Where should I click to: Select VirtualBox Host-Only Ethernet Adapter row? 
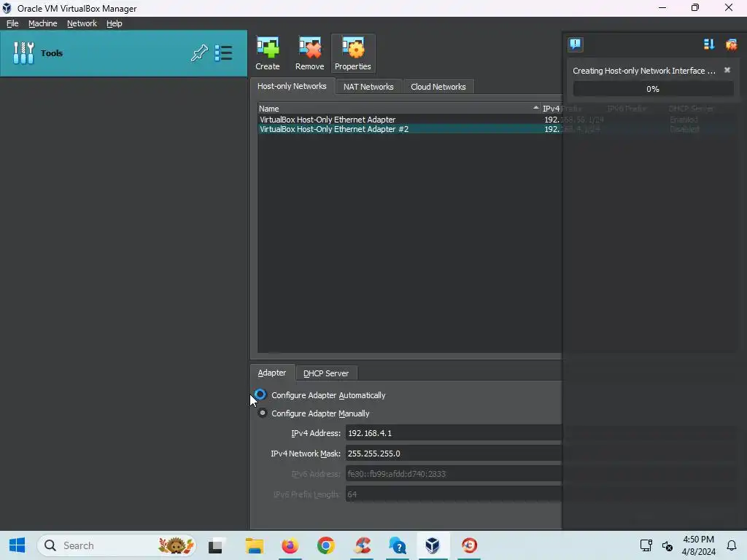coord(410,120)
